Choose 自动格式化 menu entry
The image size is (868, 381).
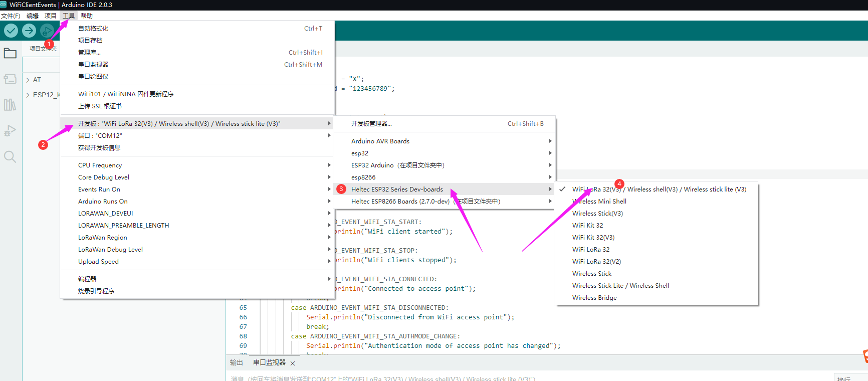197,29
